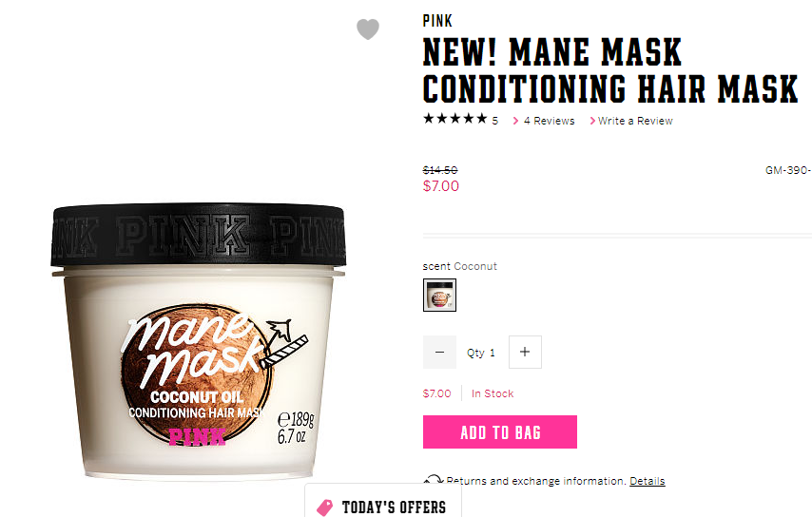Click the Add to Bag button

(500, 432)
